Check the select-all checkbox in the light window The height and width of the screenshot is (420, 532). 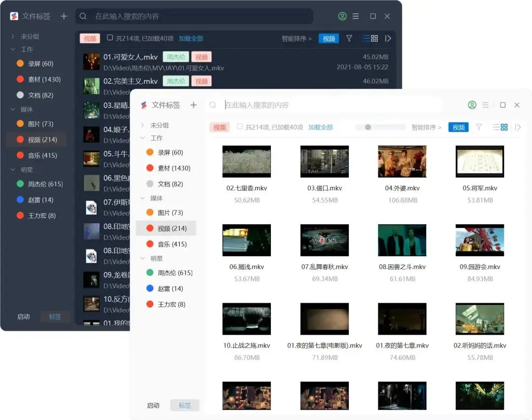point(239,127)
